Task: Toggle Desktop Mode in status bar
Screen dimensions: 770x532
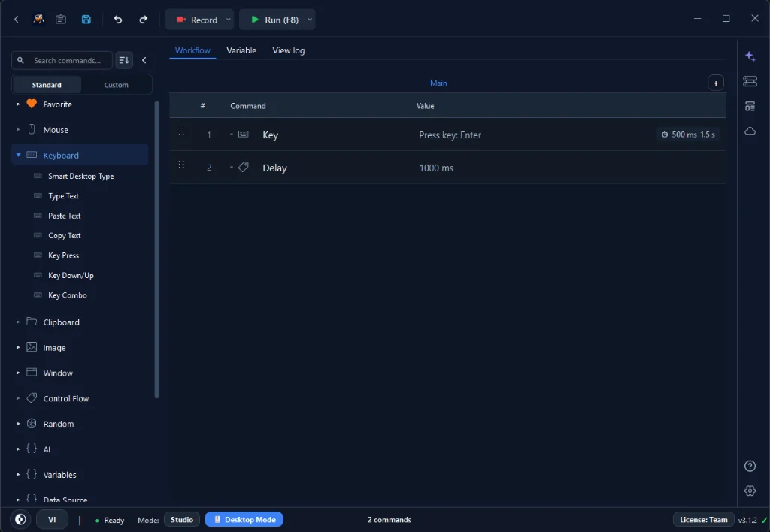Action: 244,520
